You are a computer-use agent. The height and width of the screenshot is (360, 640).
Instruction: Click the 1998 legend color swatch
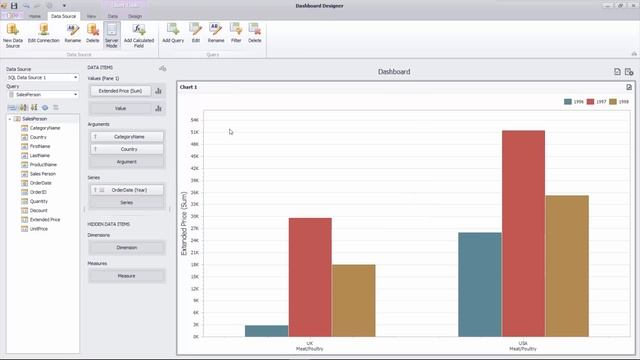[x=613, y=102]
